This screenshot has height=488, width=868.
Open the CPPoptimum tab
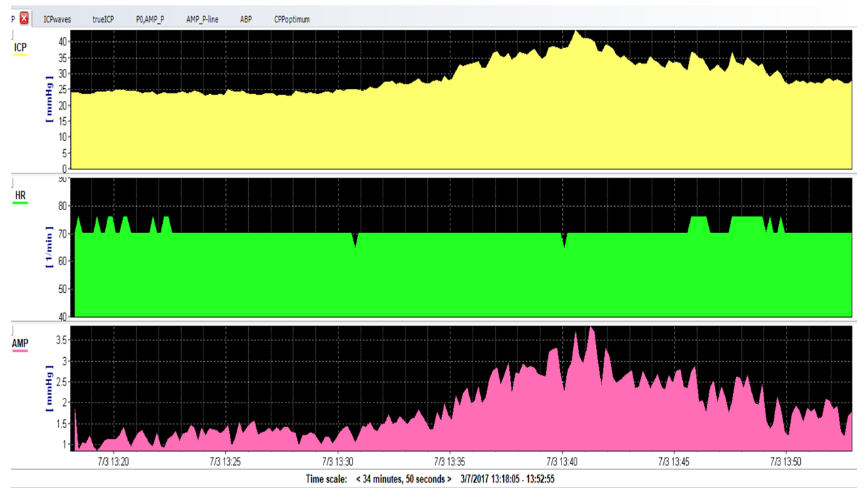pyautogui.click(x=292, y=20)
